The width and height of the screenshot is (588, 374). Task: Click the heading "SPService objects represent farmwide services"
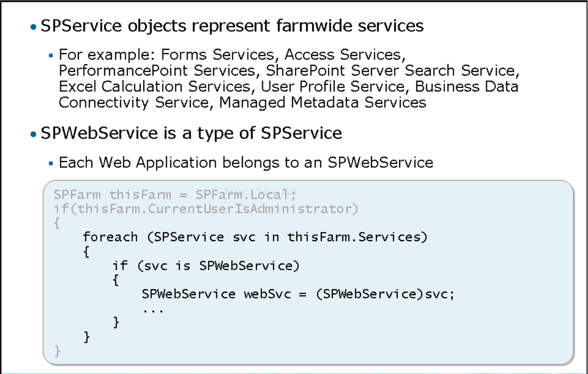coord(232,26)
